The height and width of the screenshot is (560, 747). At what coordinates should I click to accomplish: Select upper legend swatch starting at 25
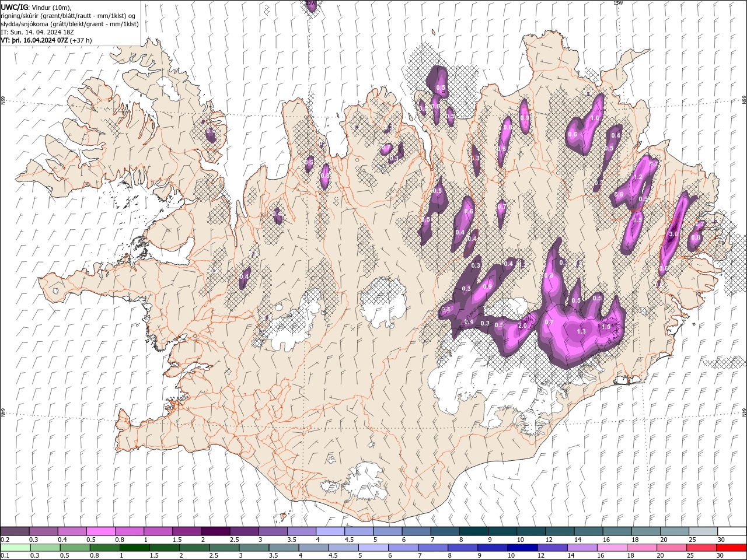click(703, 531)
